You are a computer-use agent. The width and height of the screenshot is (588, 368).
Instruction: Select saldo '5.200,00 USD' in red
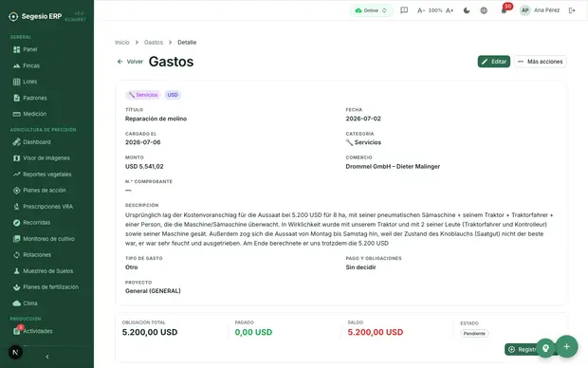(x=376, y=332)
